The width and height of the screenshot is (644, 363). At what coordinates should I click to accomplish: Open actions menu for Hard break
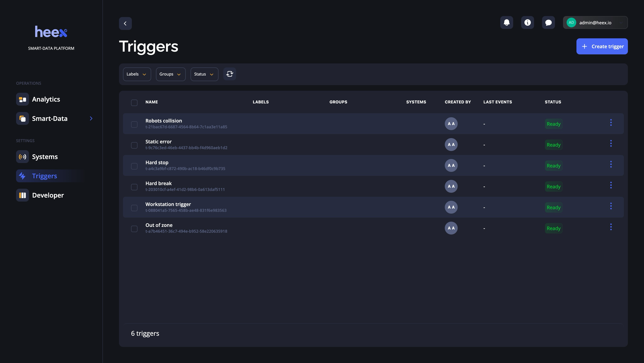[611, 185]
